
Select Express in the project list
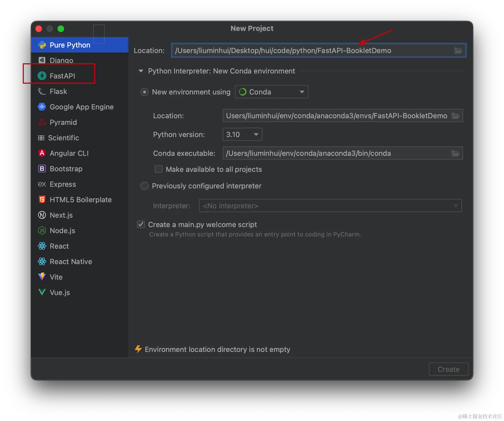coord(80,184)
